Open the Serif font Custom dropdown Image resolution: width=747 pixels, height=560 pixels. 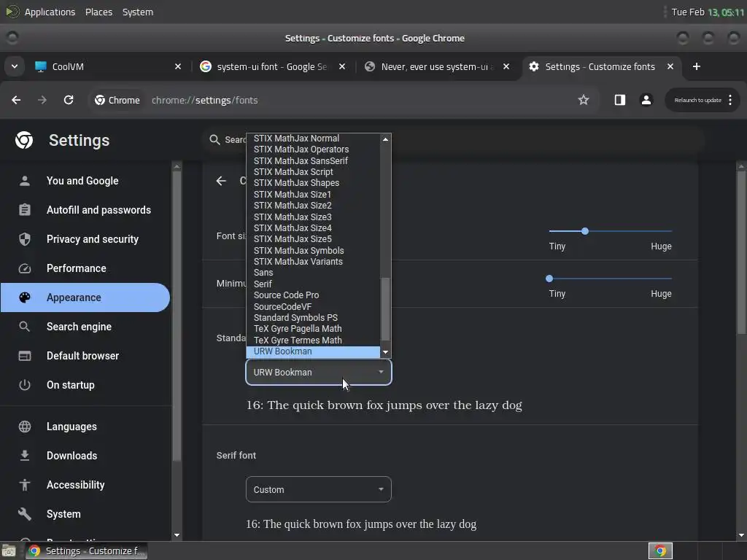pos(319,489)
